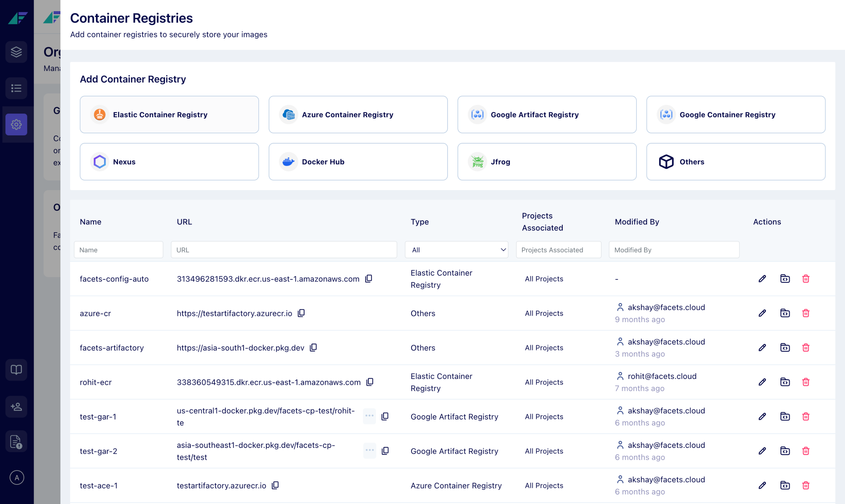845x504 pixels.
Task: Open folder-code icon for facets-artifactory row
Action: 785,348
